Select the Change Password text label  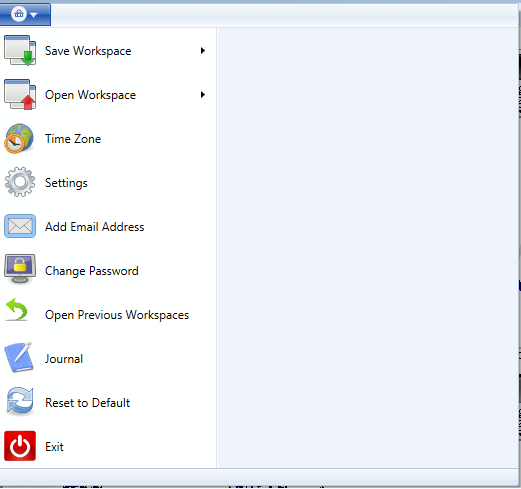(x=92, y=271)
